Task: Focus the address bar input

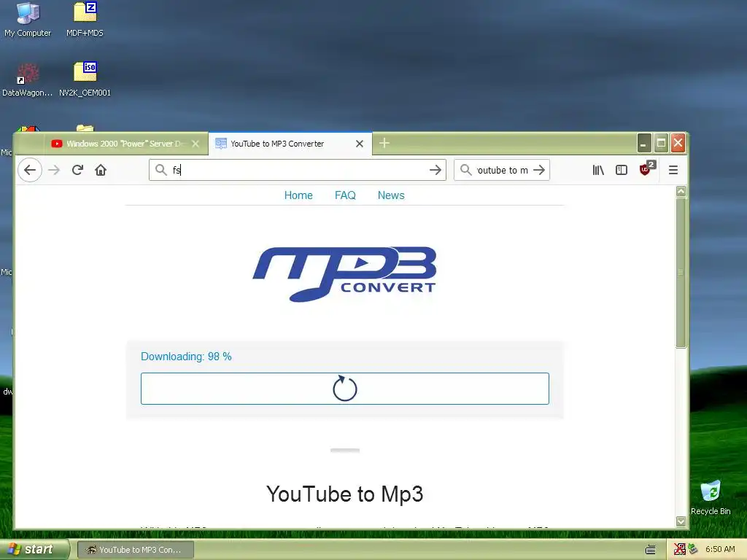Action: click(x=298, y=170)
